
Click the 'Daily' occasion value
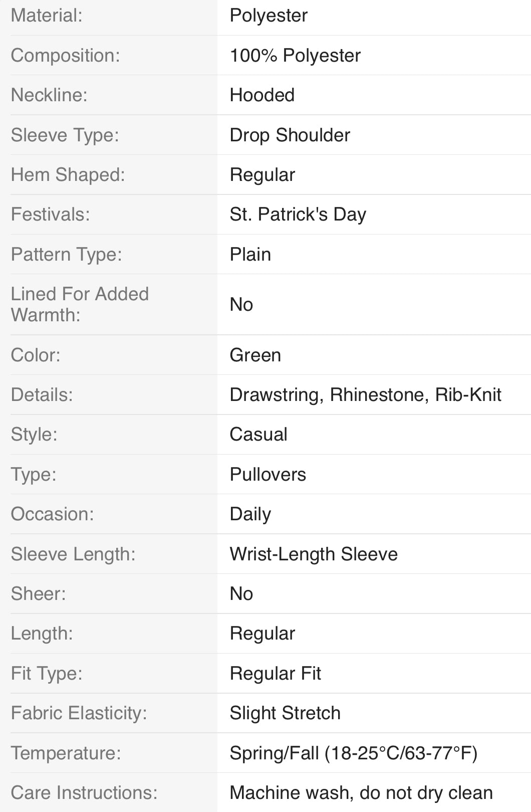click(x=250, y=514)
